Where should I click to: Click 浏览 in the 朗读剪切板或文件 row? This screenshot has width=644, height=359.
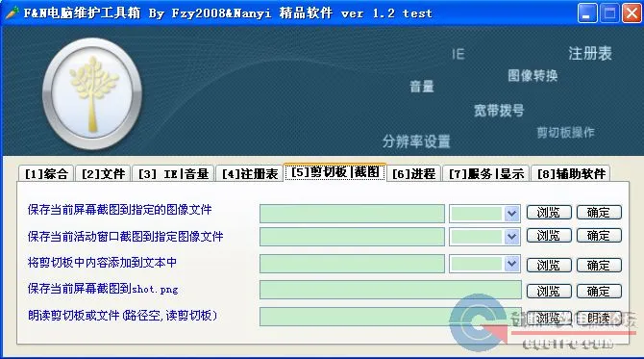(549, 318)
